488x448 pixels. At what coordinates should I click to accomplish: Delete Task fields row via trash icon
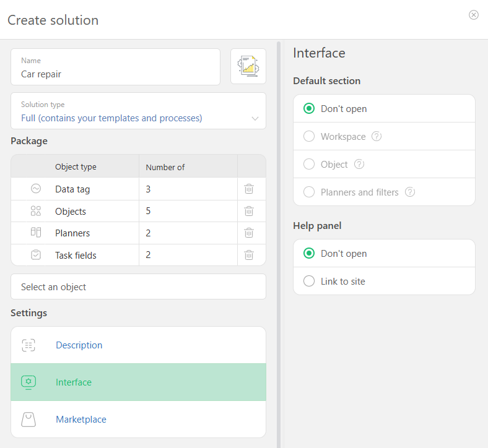point(249,255)
